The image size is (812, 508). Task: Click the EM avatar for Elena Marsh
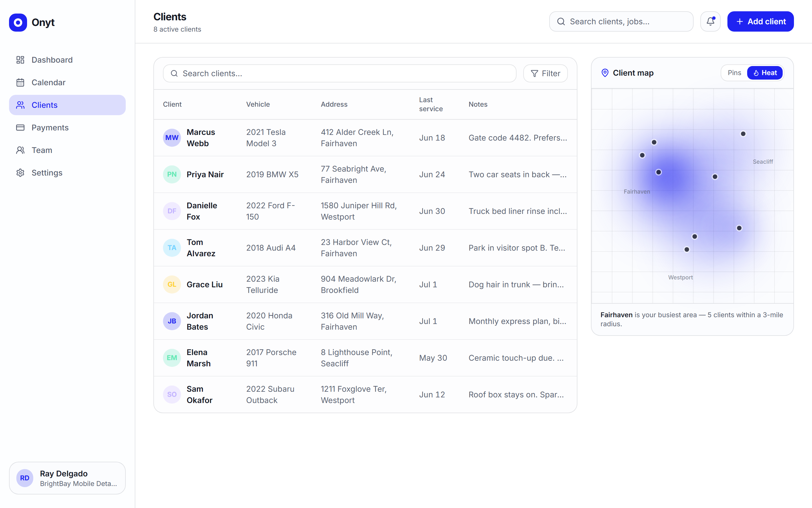click(x=172, y=358)
